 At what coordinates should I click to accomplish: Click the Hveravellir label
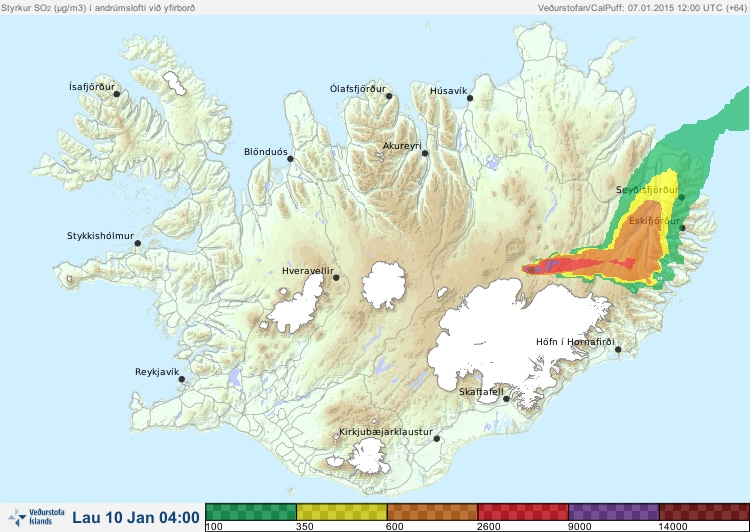(308, 271)
